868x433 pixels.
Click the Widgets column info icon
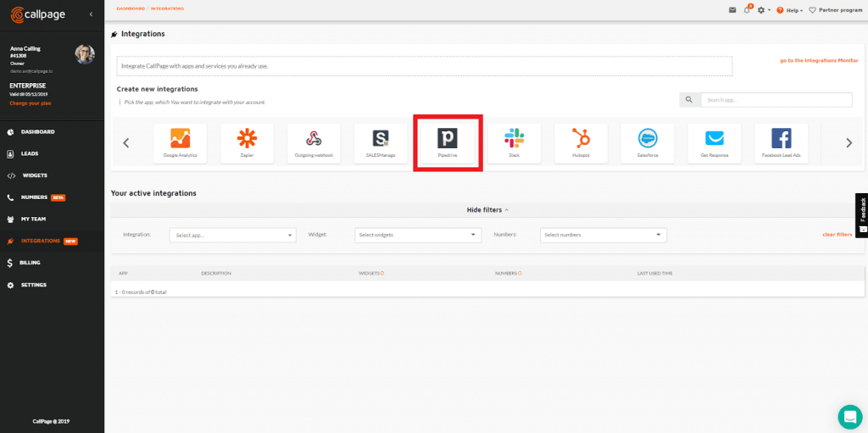click(x=382, y=274)
